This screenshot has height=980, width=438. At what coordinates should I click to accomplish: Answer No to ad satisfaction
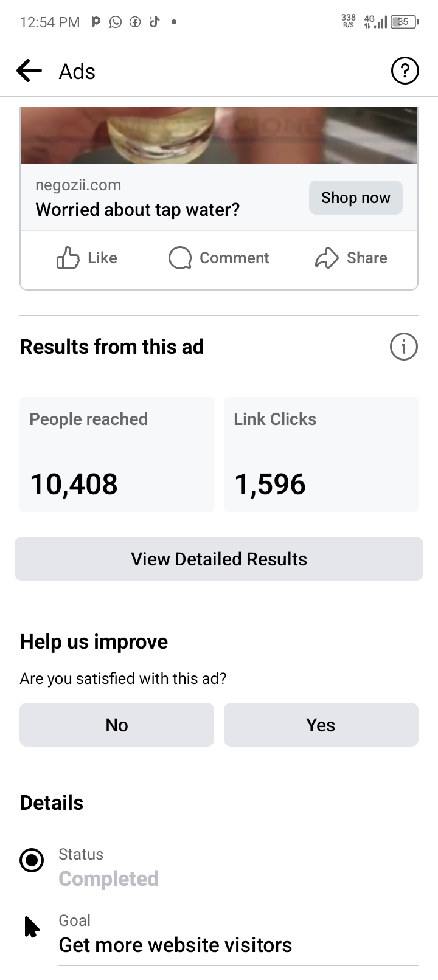pos(117,725)
